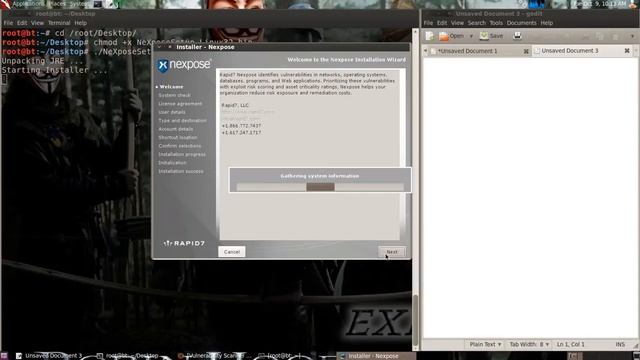The image size is (640, 360).
Task: Switch to Vulnerability Scanner window in taskbar
Action: click(214, 356)
